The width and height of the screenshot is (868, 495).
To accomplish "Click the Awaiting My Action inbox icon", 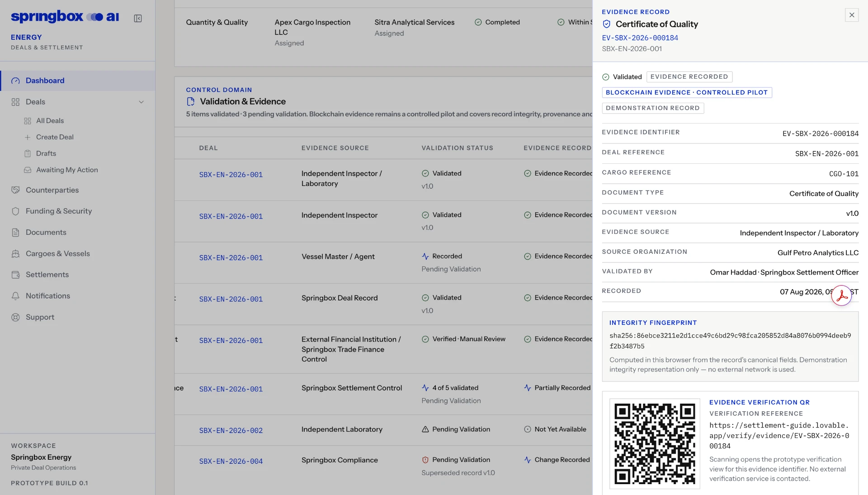I will (28, 170).
